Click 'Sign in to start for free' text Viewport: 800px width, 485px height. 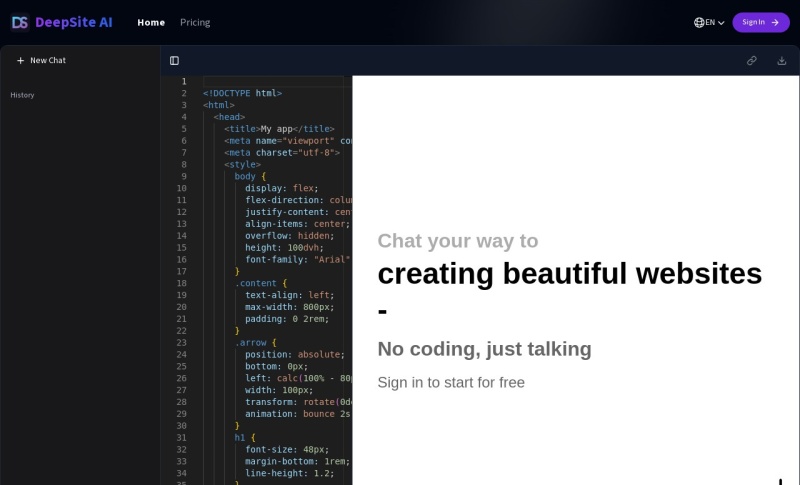(x=451, y=382)
